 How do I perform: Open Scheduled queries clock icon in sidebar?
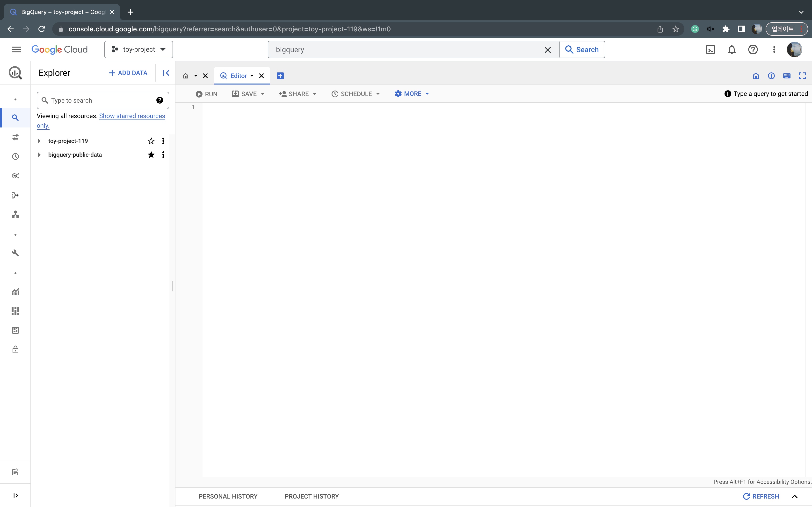click(x=15, y=157)
